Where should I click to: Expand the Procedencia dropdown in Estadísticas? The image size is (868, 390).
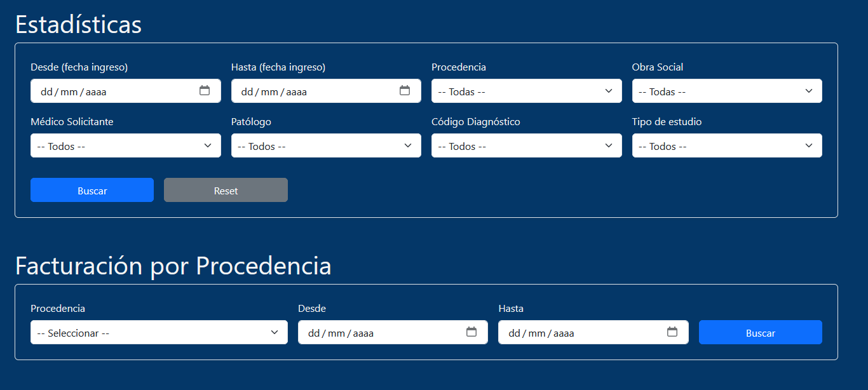pyautogui.click(x=526, y=91)
